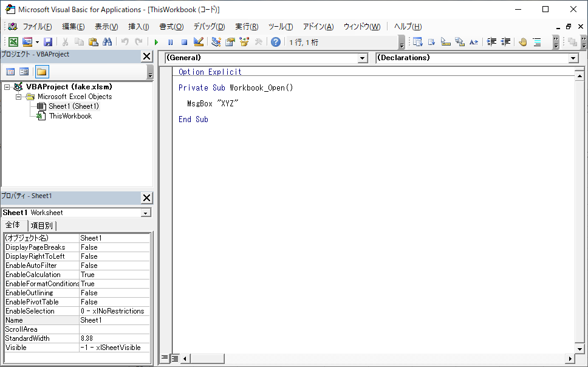
Task: Click the Save workbook icon
Action: 47,42
